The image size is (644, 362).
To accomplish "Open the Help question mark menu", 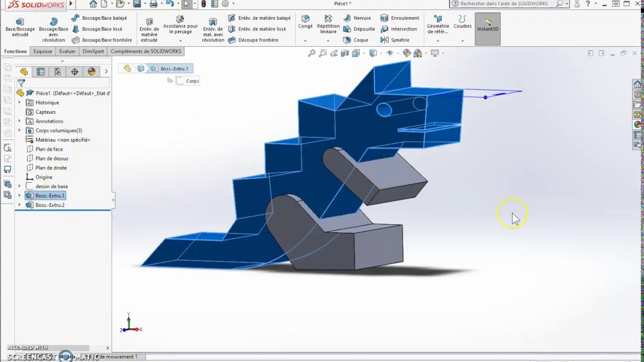I will [x=588, y=4].
